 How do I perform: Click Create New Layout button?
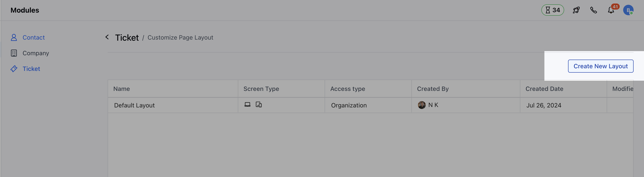601,66
